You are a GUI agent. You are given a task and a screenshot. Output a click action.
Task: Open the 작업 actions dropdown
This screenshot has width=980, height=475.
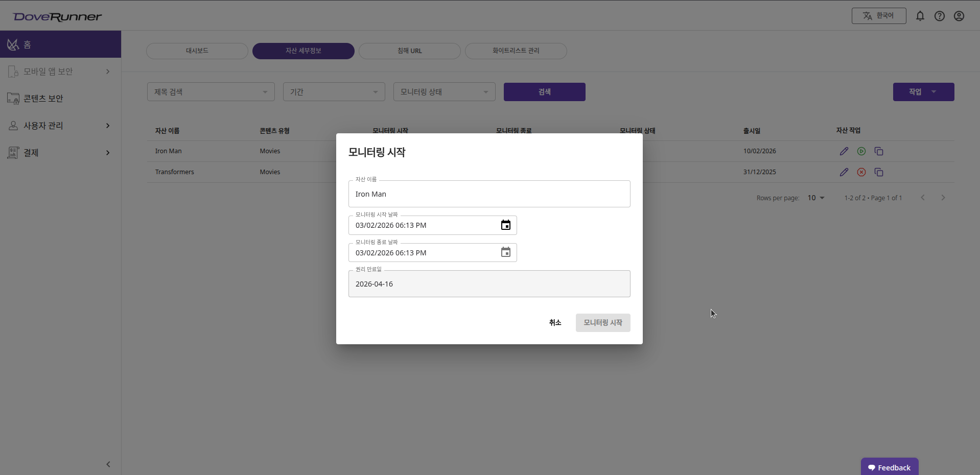pyautogui.click(x=923, y=92)
